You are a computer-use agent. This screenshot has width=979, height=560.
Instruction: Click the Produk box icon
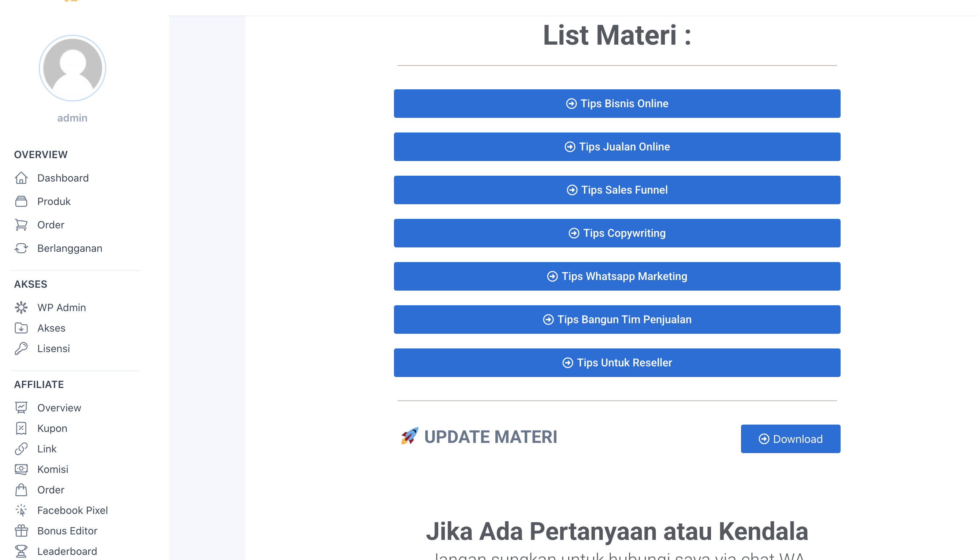click(21, 202)
